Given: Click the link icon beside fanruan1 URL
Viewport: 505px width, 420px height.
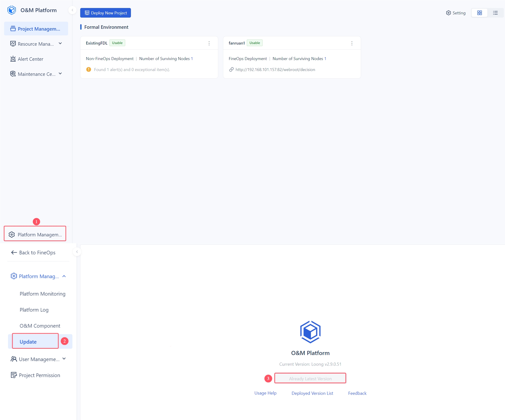Looking at the screenshot, I should 231,69.
